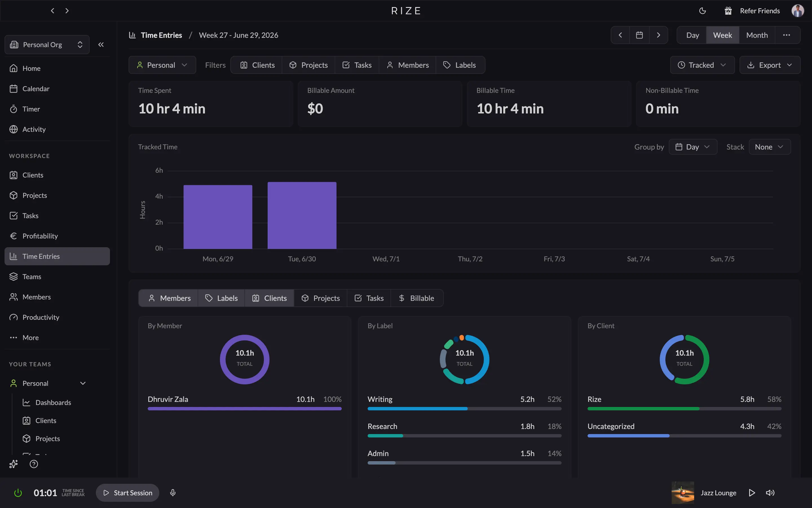Go to previous week
Image resolution: width=812 pixels, height=508 pixels.
[x=620, y=35]
